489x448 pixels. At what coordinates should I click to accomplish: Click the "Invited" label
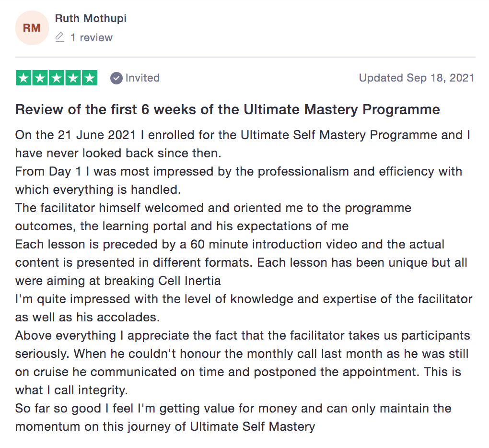[142, 78]
